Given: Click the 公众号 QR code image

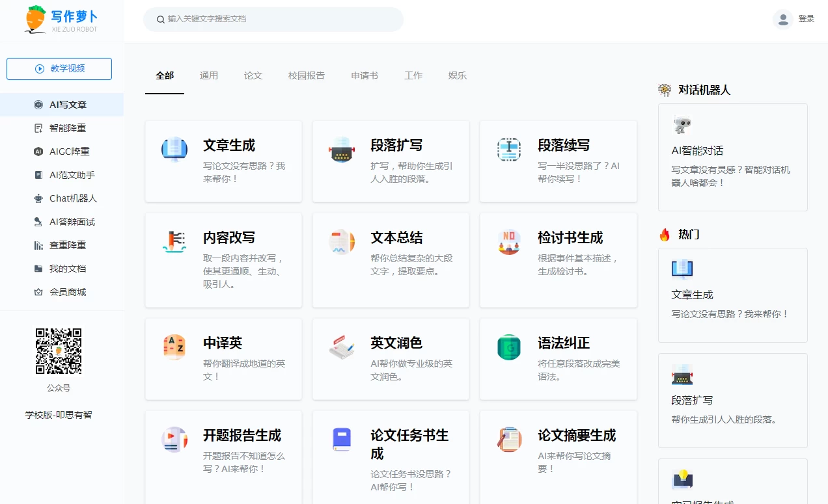Looking at the screenshot, I should (x=59, y=351).
